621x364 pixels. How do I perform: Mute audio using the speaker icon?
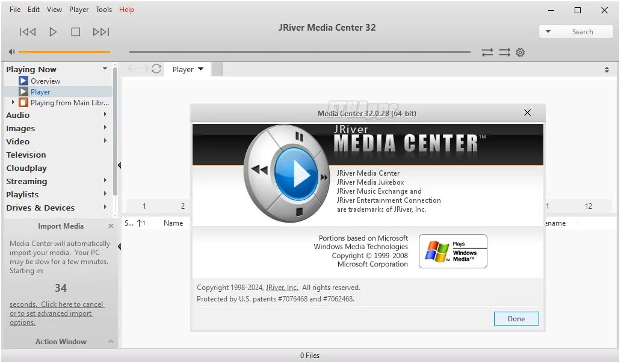coord(12,52)
